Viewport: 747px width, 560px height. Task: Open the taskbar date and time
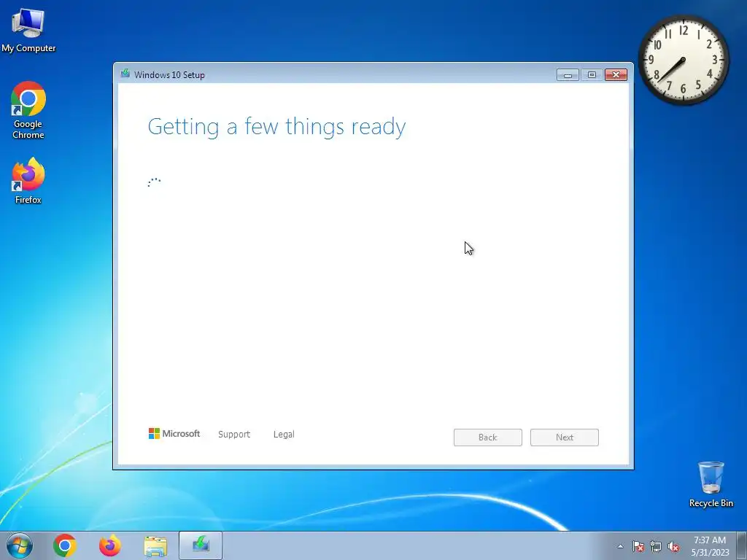710,546
